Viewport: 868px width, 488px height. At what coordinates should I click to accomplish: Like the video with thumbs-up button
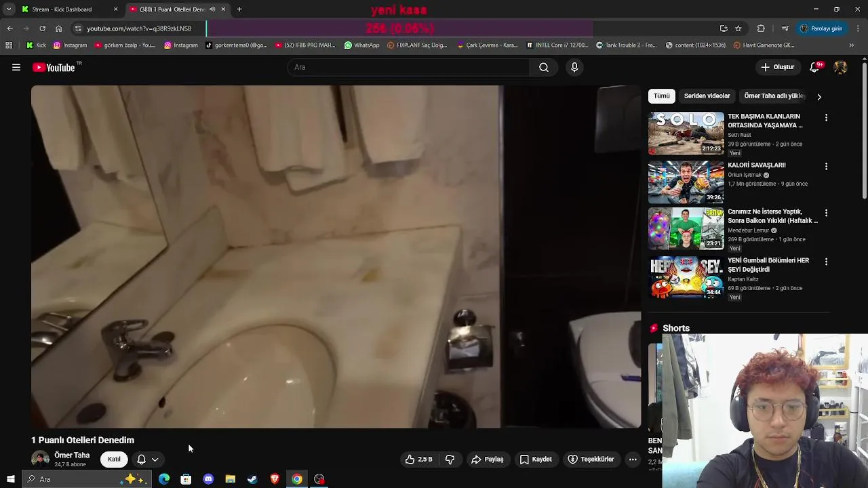click(x=418, y=460)
